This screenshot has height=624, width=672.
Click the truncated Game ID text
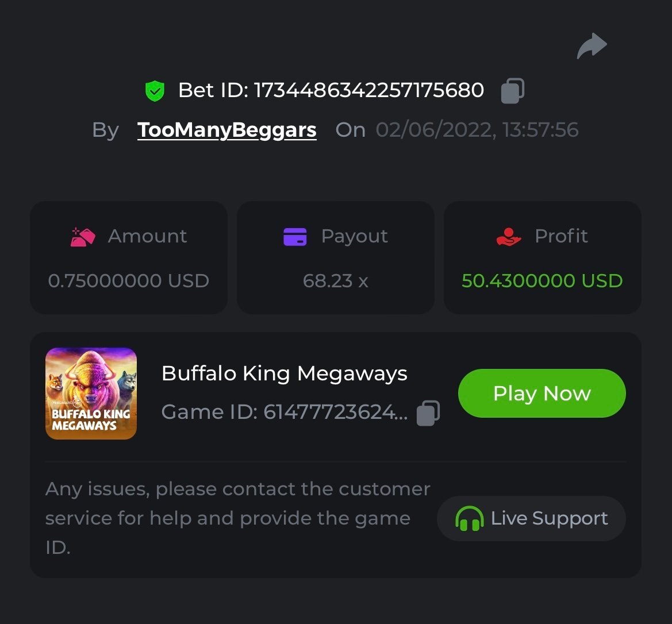(x=285, y=413)
